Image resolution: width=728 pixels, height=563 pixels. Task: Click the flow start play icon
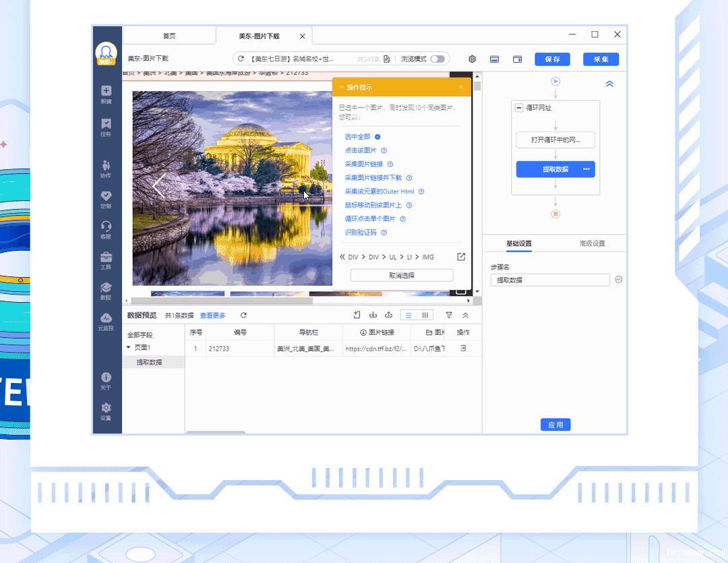555,82
